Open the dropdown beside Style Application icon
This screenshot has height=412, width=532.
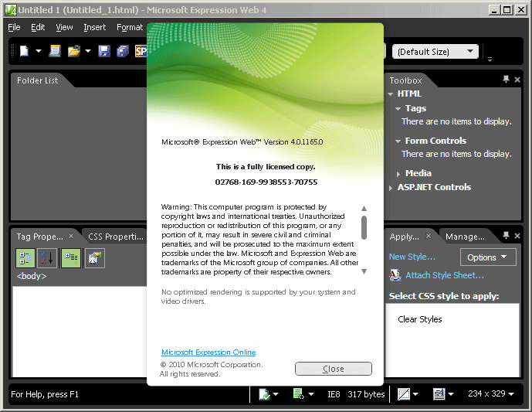click(x=451, y=394)
